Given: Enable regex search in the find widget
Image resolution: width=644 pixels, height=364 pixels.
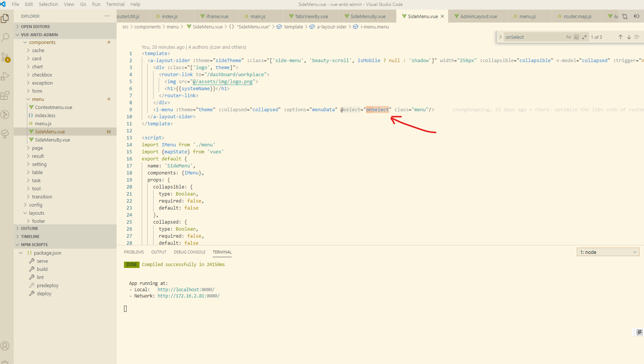Looking at the screenshot, I should 585,37.
